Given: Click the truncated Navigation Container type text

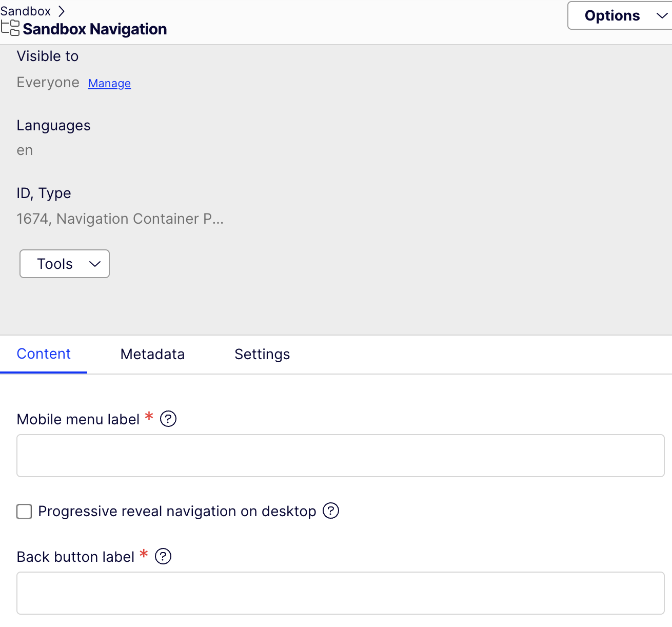Looking at the screenshot, I should pos(140,219).
